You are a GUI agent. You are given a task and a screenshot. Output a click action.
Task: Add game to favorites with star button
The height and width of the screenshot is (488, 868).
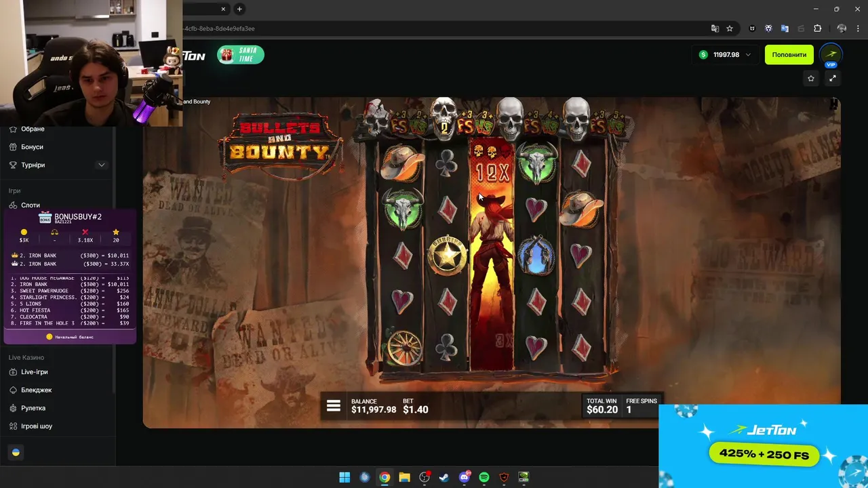(811, 79)
